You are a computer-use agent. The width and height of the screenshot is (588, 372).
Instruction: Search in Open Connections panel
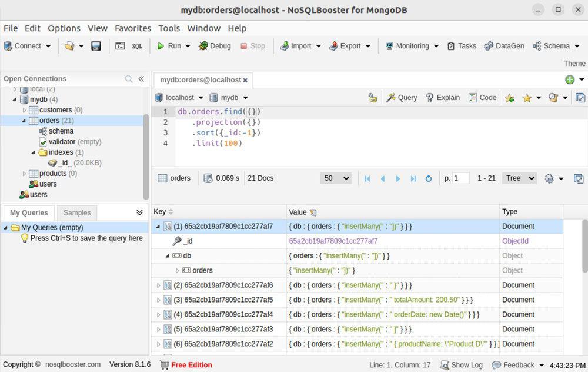(129, 79)
